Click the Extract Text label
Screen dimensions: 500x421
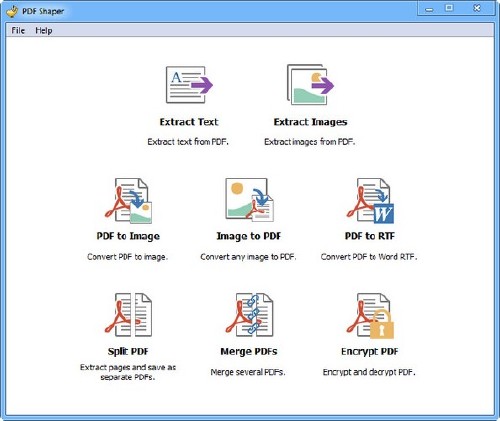189,122
